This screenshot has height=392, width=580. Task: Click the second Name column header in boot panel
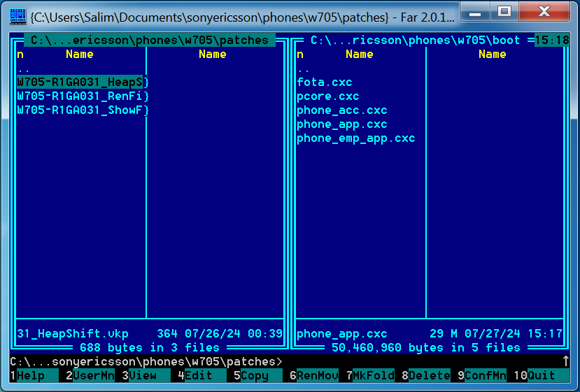[492, 55]
